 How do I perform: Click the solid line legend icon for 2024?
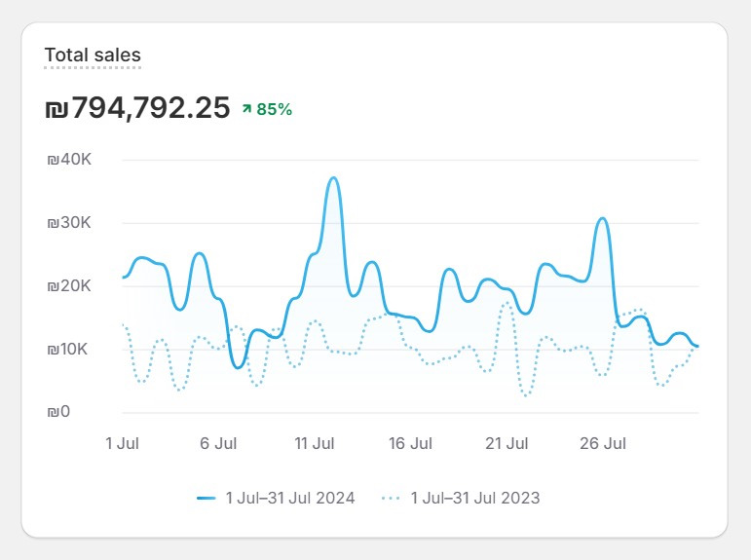206,498
